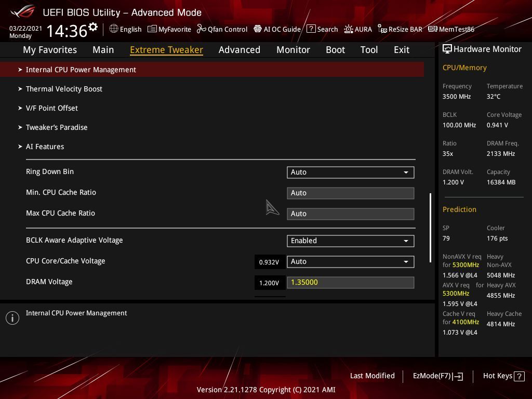This screenshot has height=399, width=532.
Task: Expand Internal CPU Power Management submenu
Action: click(212, 70)
